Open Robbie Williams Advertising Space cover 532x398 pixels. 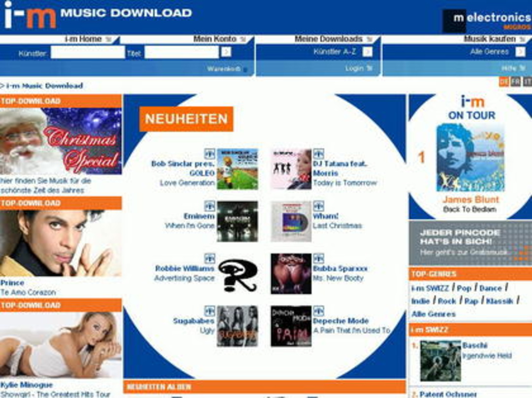[237, 274]
